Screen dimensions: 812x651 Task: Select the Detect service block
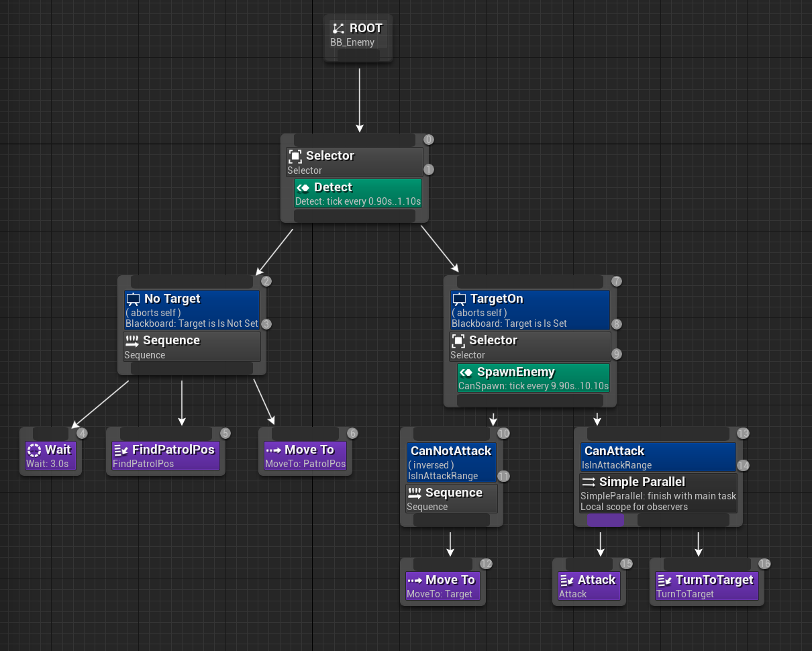(358, 193)
